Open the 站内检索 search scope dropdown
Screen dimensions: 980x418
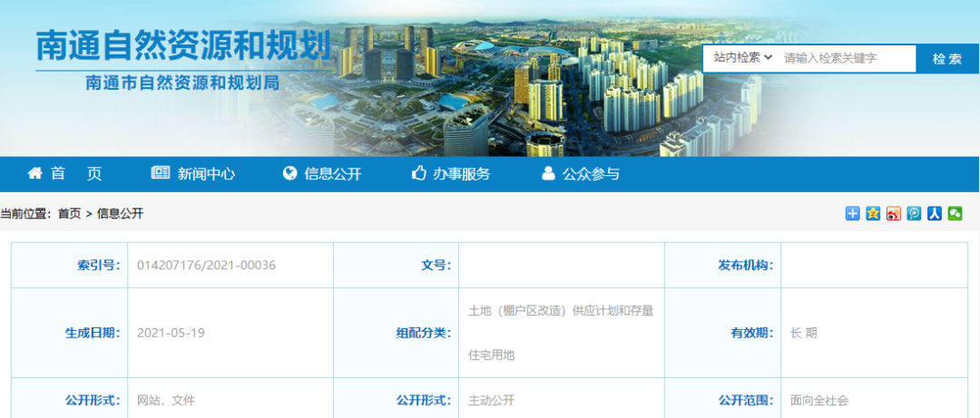(742, 58)
